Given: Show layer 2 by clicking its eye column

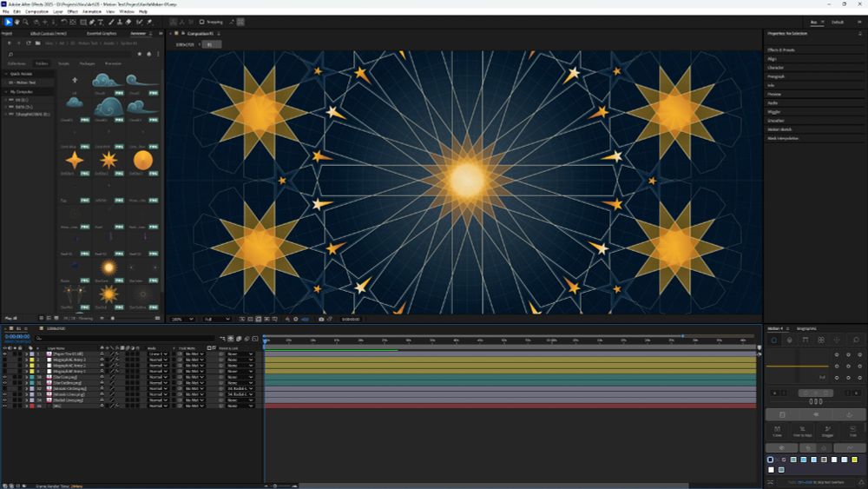Looking at the screenshot, I should pos(5,360).
